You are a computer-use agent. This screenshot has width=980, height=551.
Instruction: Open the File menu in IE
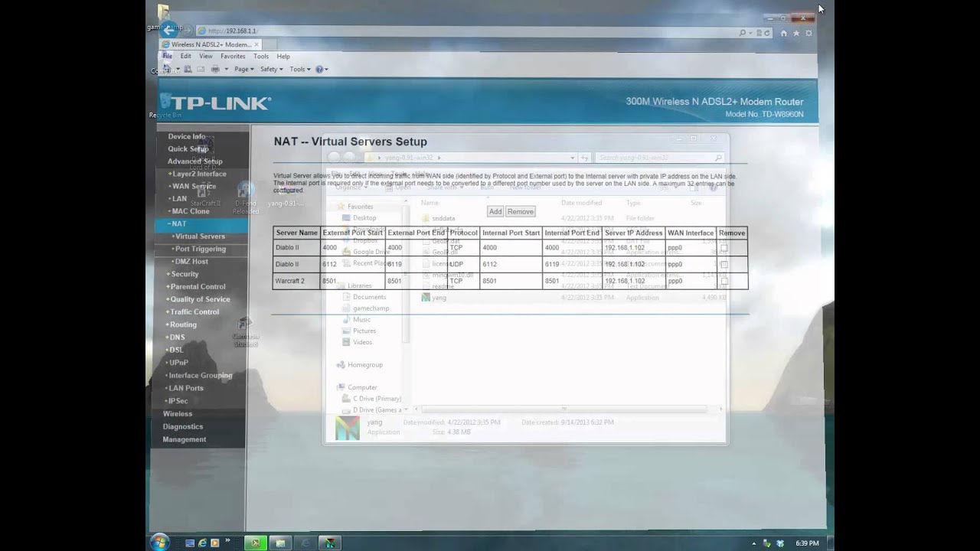pyautogui.click(x=168, y=56)
